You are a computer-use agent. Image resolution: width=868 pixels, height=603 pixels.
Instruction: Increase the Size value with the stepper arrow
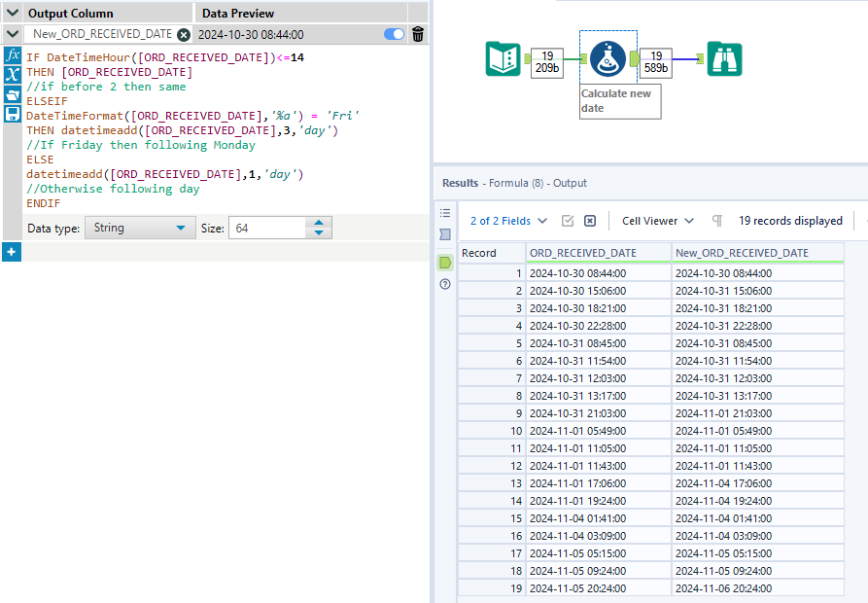(x=318, y=222)
